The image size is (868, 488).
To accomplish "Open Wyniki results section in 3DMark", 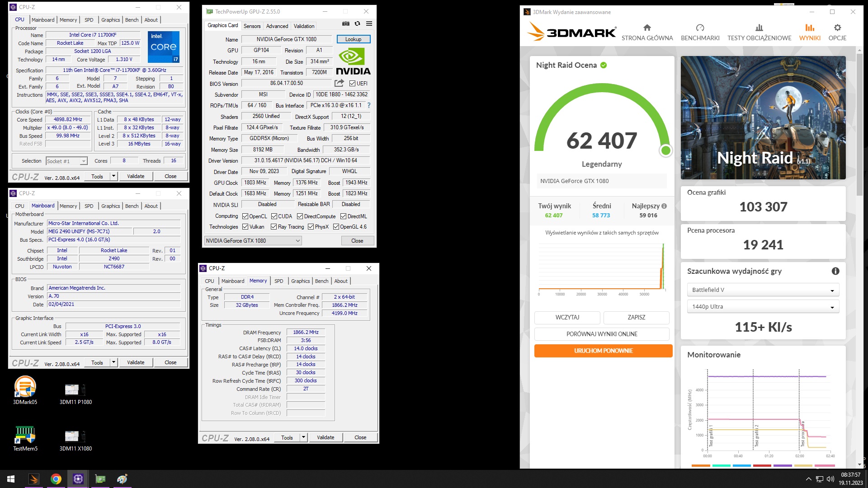I will (810, 33).
